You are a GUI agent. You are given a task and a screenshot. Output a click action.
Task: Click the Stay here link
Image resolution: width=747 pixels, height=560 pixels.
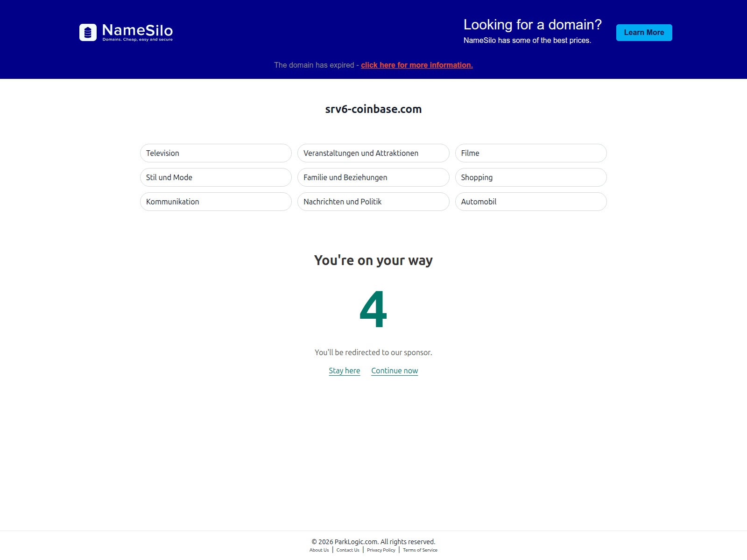[x=345, y=371]
